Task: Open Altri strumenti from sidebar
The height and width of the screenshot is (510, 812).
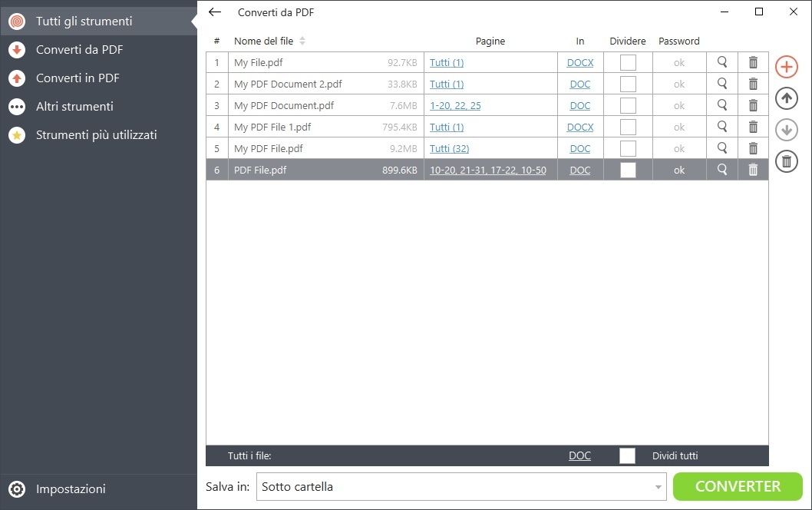Action: 75,106
